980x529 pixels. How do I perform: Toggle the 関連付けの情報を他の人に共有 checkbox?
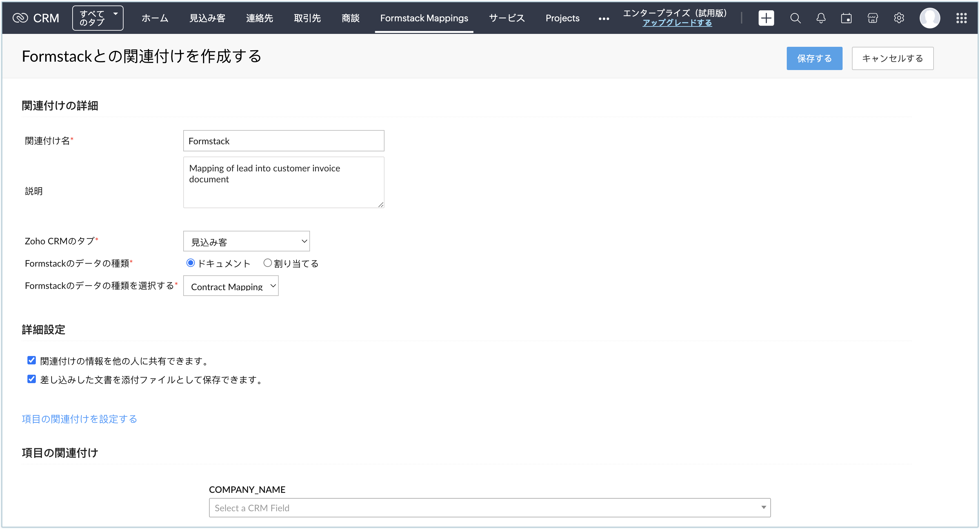coord(32,361)
